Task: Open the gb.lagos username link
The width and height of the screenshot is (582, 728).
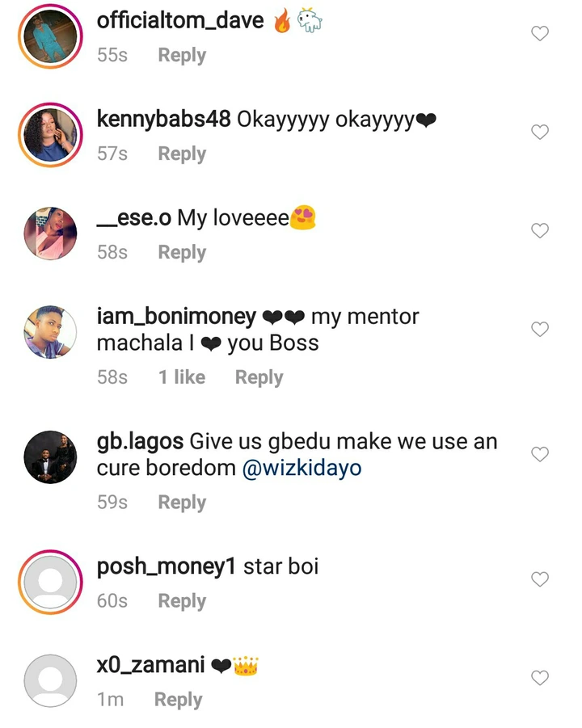Action: coord(140,442)
